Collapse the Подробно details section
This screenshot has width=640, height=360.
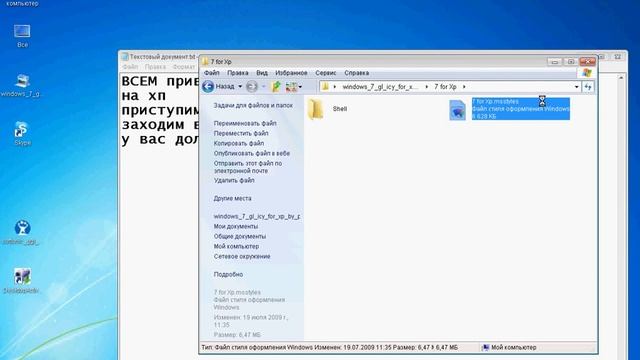(x=228, y=275)
